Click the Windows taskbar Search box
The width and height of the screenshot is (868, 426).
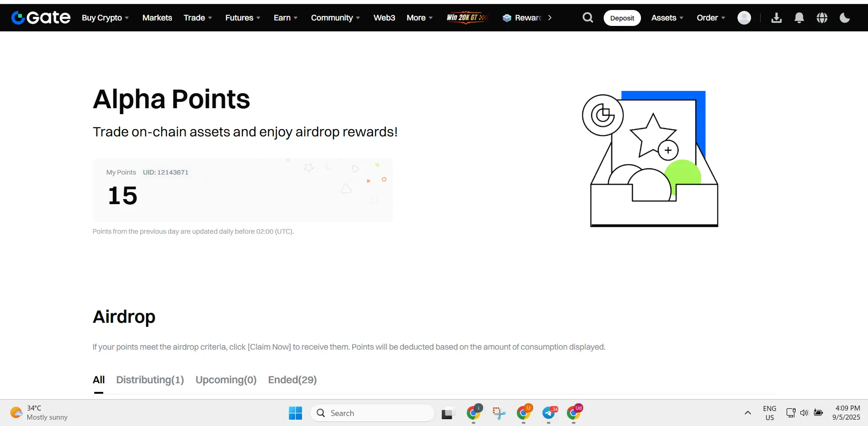[x=372, y=413]
